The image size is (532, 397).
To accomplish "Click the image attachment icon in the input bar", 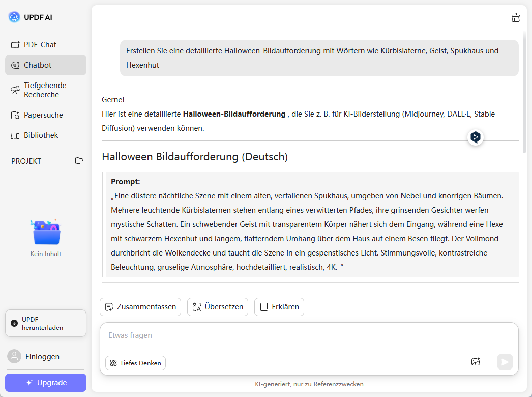I will tap(476, 361).
